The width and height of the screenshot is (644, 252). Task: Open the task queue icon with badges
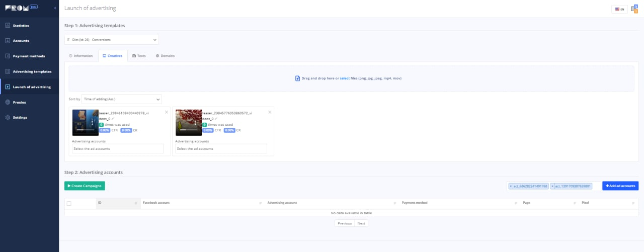634,9
